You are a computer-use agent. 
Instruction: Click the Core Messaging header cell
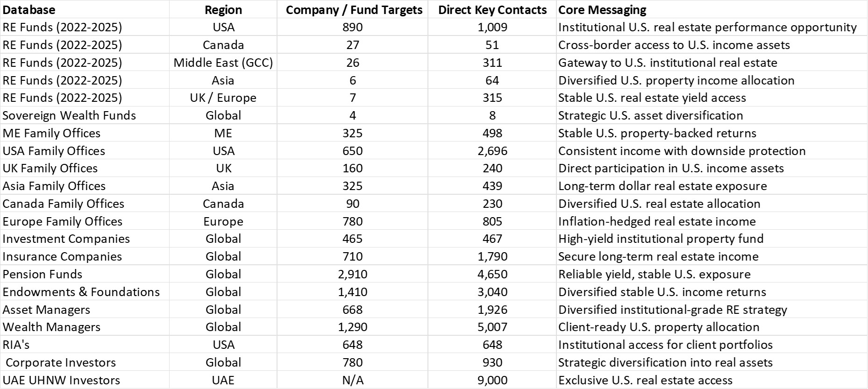tap(602, 10)
